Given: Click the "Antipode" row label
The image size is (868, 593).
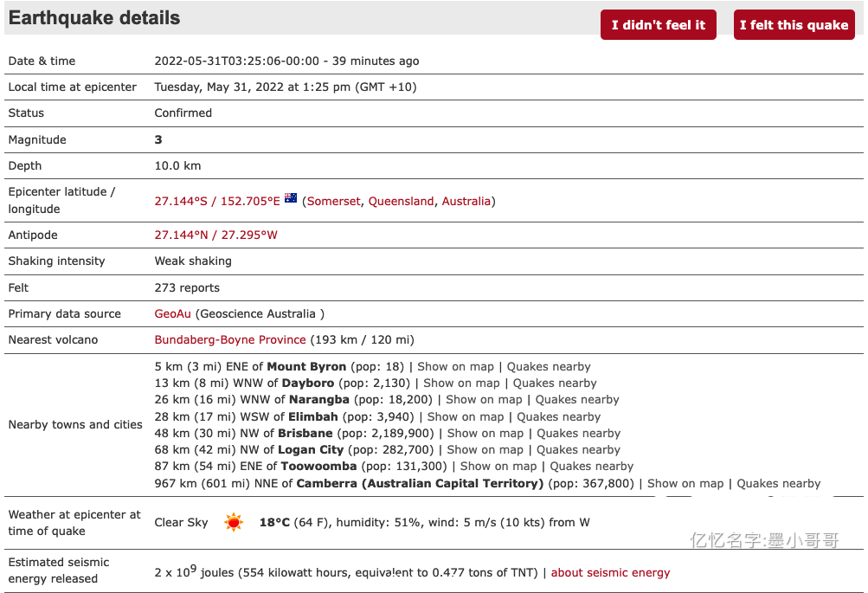Looking at the screenshot, I should [33, 235].
